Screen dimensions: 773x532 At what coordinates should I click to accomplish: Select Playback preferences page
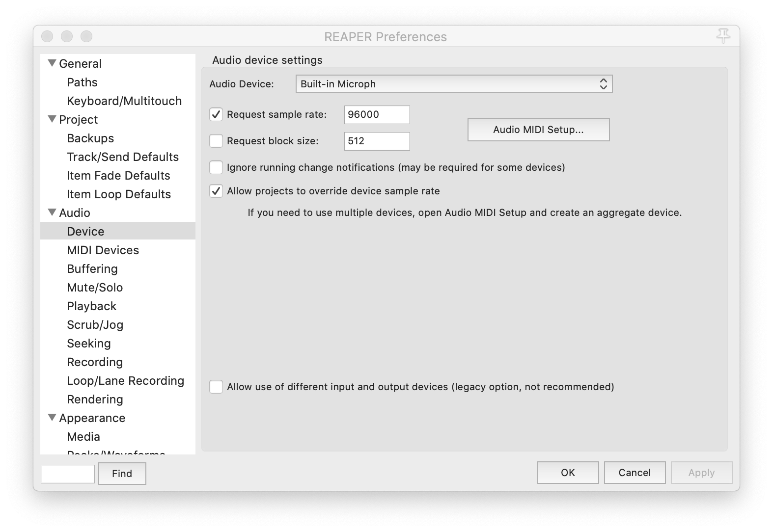click(x=92, y=306)
